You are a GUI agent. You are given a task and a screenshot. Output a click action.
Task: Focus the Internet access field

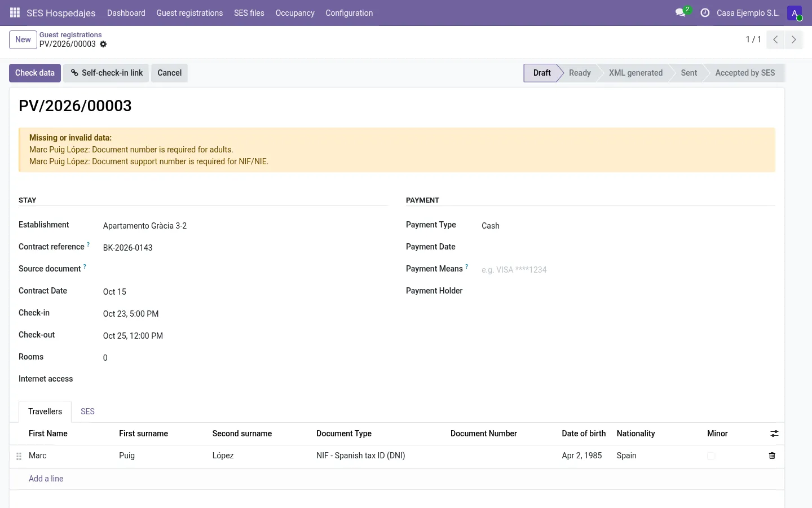point(245,380)
